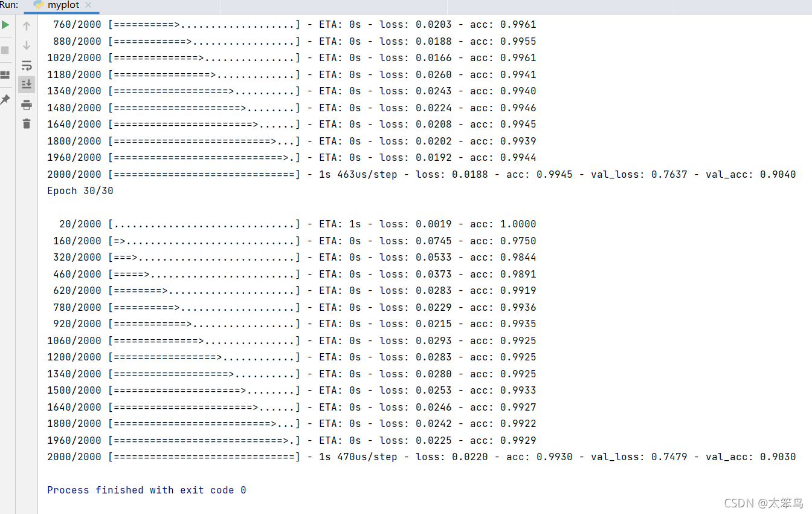The height and width of the screenshot is (514, 812).
Task: Click the Down the stack trace arrow
Action: click(x=27, y=45)
